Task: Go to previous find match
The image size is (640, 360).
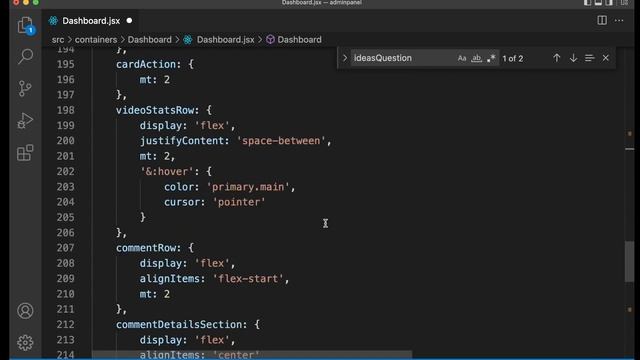Action: pyautogui.click(x=557, y=58)
